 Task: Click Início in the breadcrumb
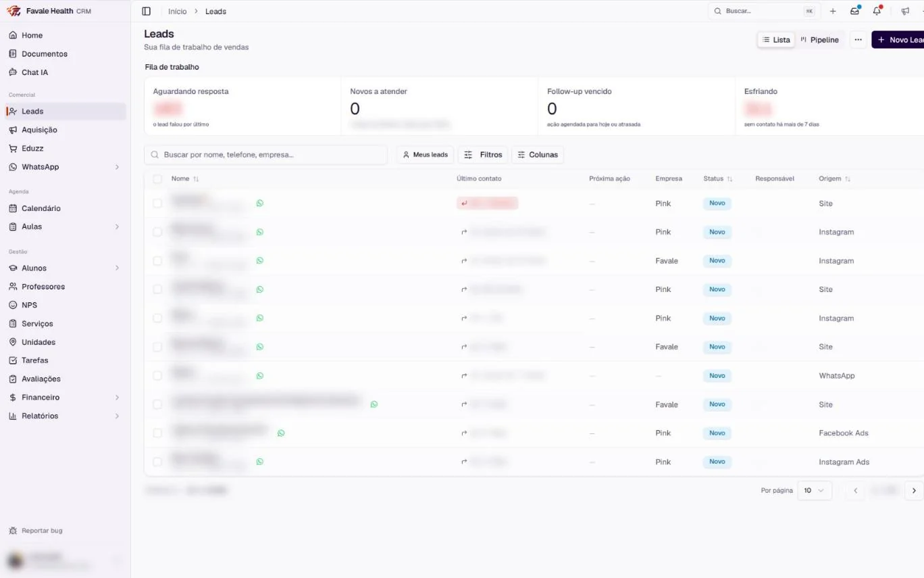pyautogui.click(x=178, y=11)
